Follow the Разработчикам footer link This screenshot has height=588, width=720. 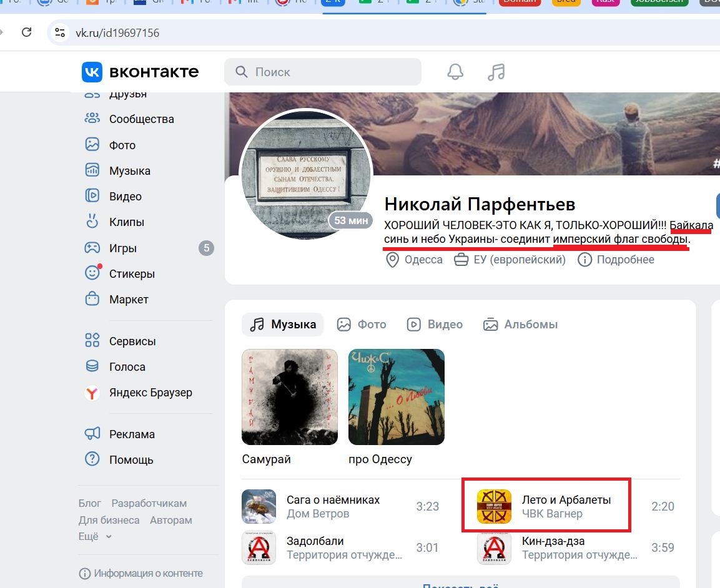click(149, 504)
